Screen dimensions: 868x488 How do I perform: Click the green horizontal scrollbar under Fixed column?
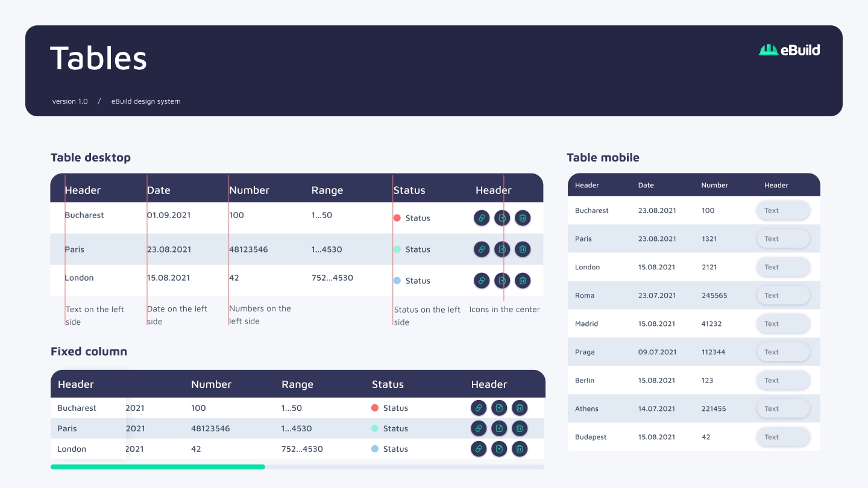(158, 467)
